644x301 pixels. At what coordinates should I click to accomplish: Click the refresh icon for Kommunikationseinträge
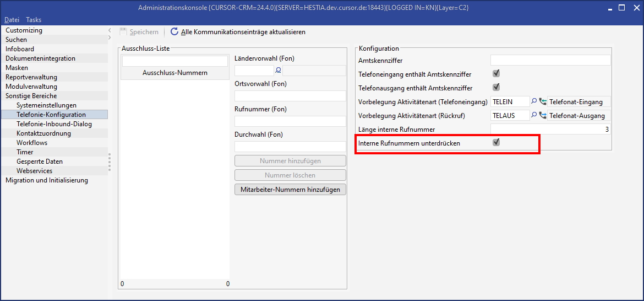coord(174,32)
